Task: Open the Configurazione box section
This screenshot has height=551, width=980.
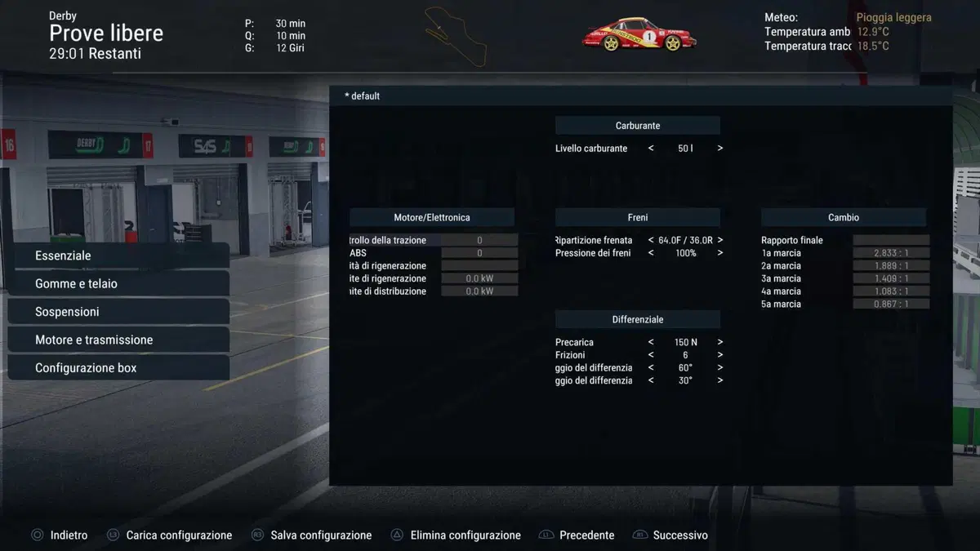Action: coord(118,368)
